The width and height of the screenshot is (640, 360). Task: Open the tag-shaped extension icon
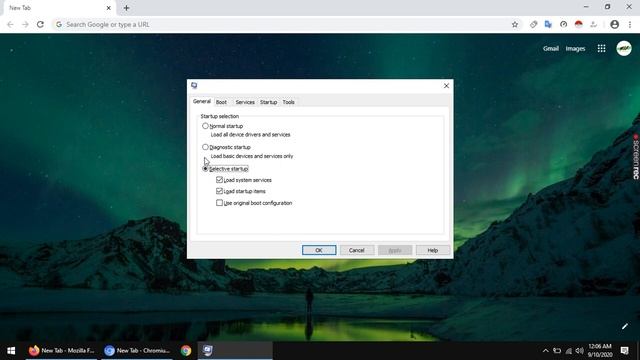533,24
